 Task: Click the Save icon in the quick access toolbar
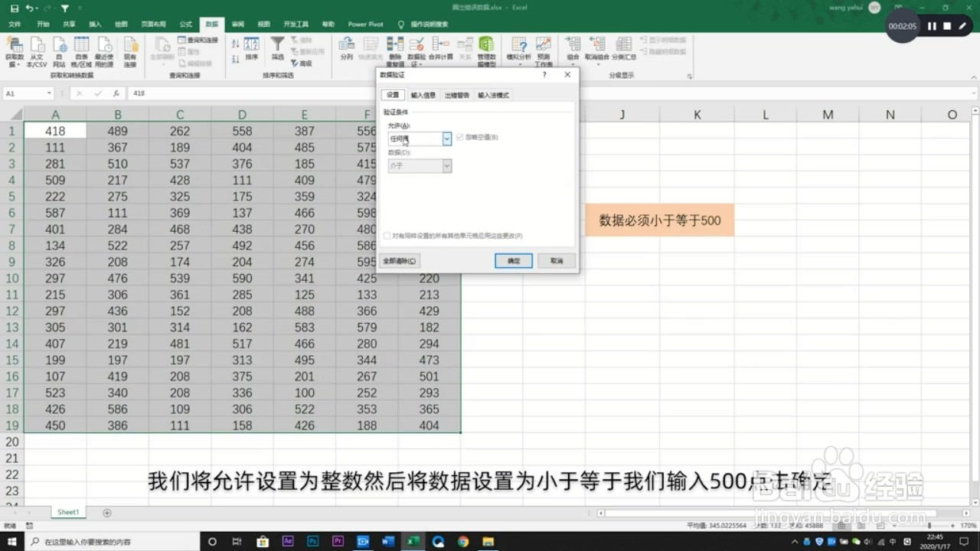pos(14,8)
